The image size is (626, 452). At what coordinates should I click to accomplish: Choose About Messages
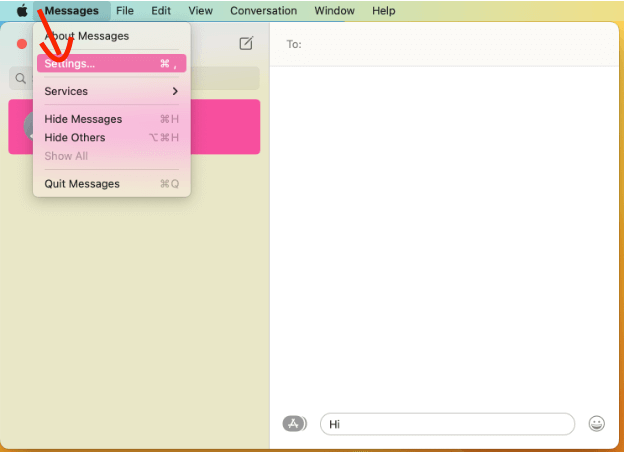111,36
